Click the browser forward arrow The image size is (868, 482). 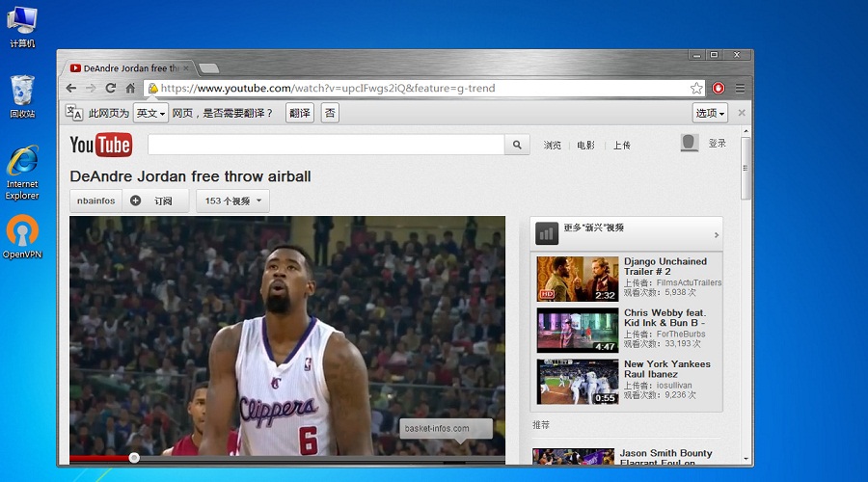[x=91, y=88]
